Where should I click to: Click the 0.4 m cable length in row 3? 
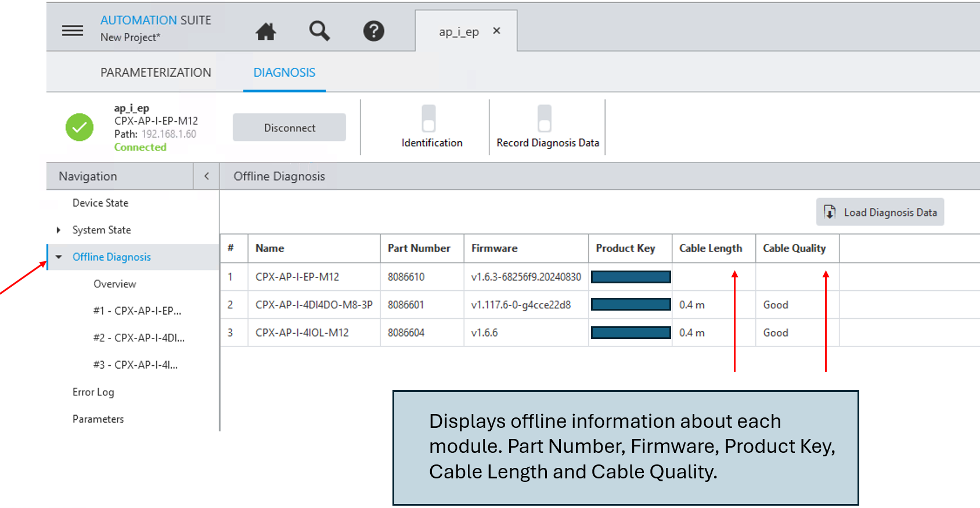tap(692, 333)
